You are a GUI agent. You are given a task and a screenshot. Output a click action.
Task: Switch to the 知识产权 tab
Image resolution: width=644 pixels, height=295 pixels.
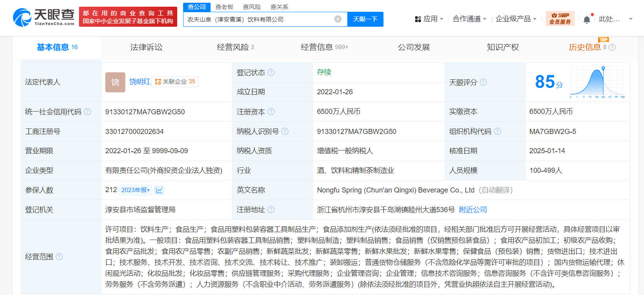point(503,47)
